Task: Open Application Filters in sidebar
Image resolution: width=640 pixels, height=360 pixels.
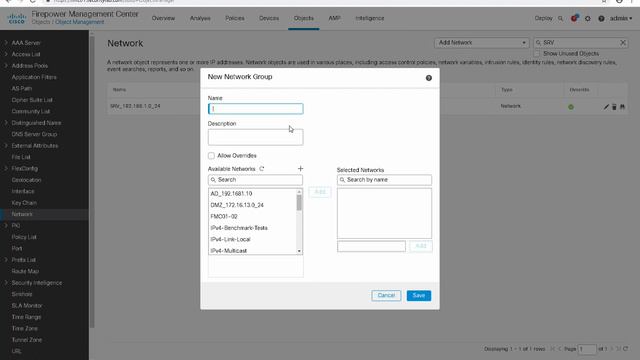Action: pyautogui.click(x=34, y=77)
